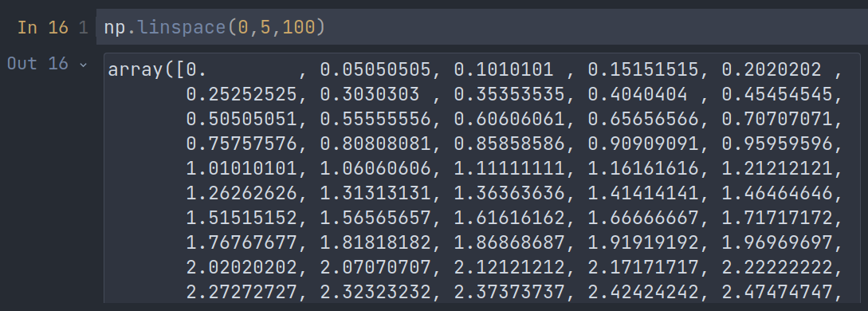Click the value 1.71717172 in output
The image size is (868, 311).
coord(777,218)
